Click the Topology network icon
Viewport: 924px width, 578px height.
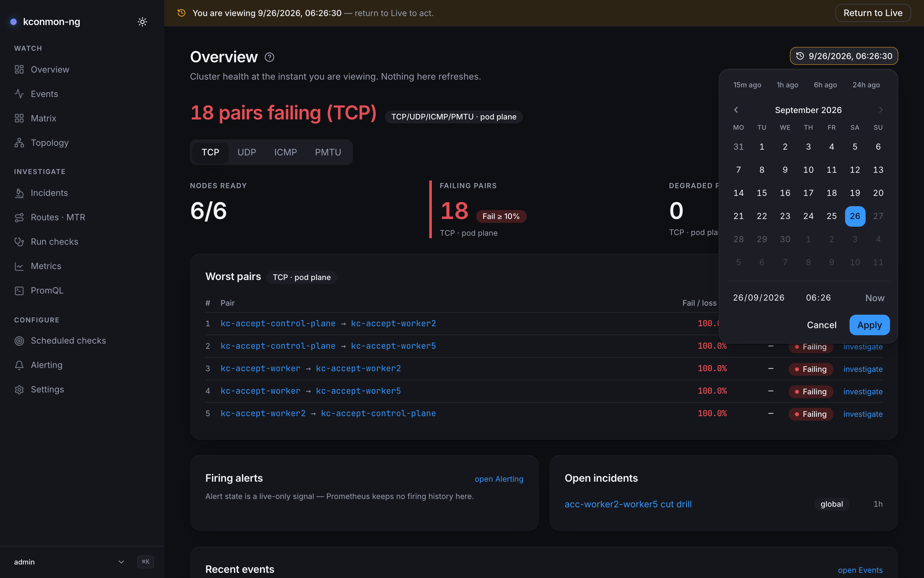(x=19, y=143)
